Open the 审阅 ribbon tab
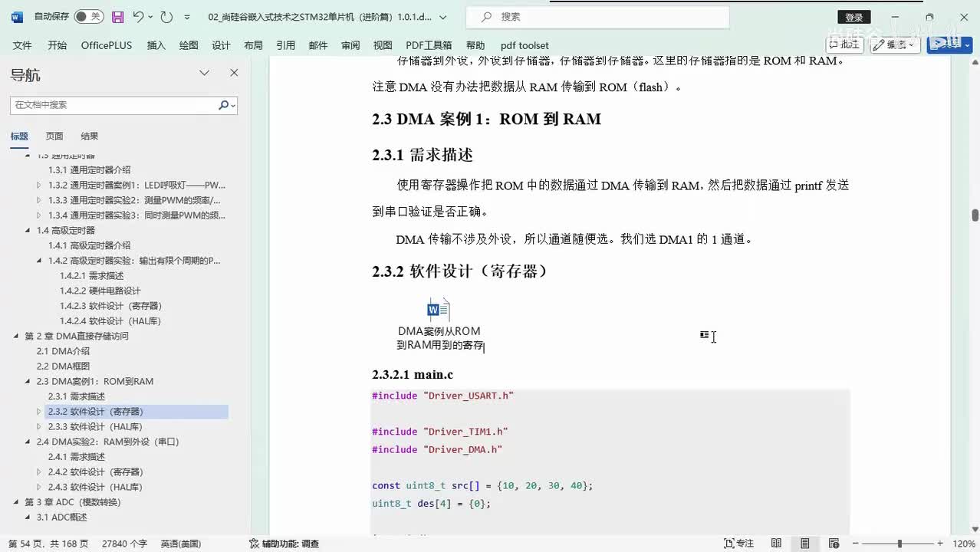Viewport: 980px width, 552px height. point(350,45)
